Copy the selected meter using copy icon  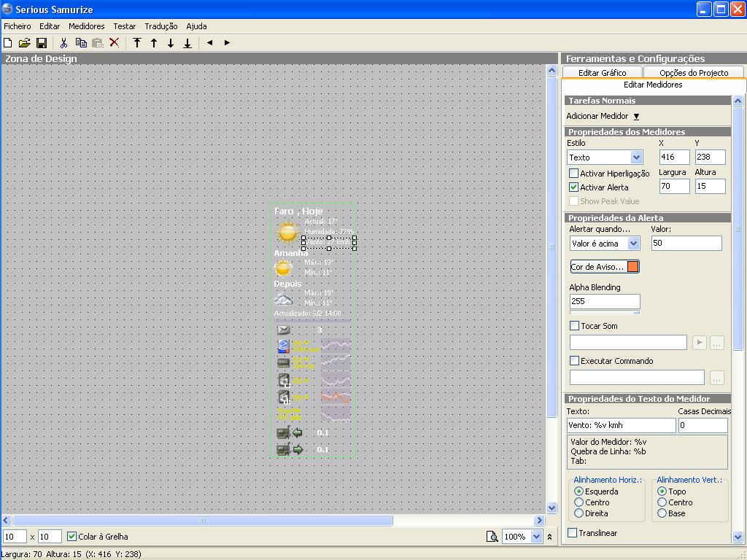[81, 43]
